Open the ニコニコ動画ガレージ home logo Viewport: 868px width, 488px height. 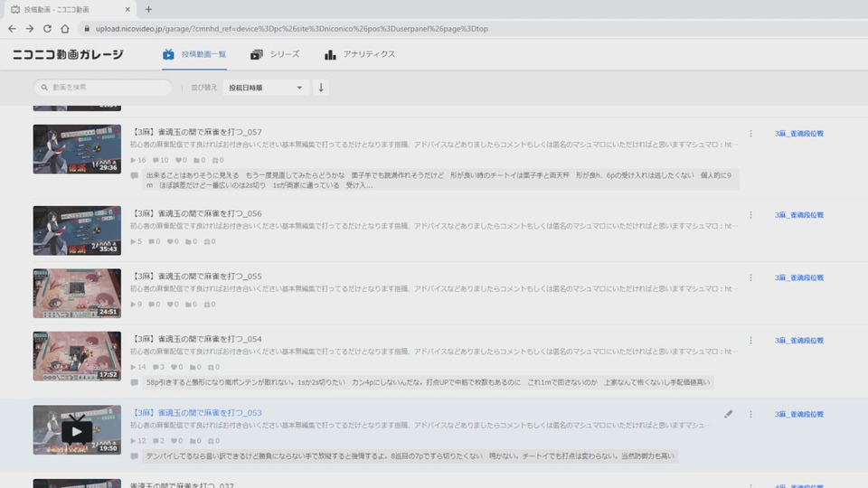coord(68,54)
